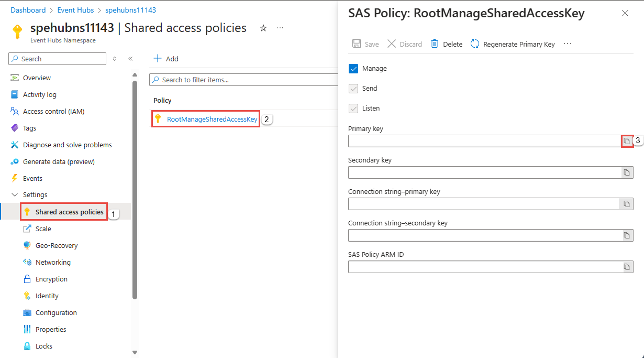Delete the RootManageSharedAccessKey policy
644x358 pixels.
coord(447,44)
